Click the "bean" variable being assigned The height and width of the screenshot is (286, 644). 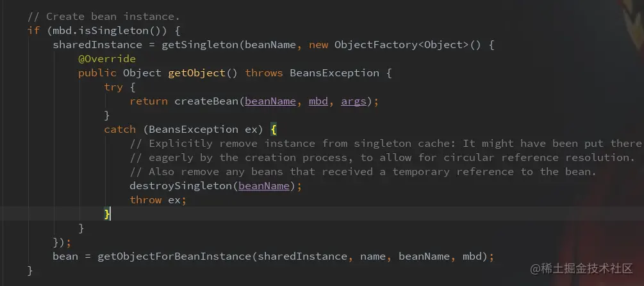coord(65,257)
